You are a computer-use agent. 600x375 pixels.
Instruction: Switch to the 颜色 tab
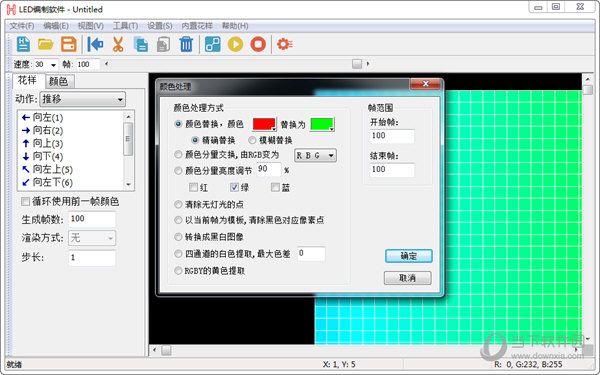(x=59, y=82)
